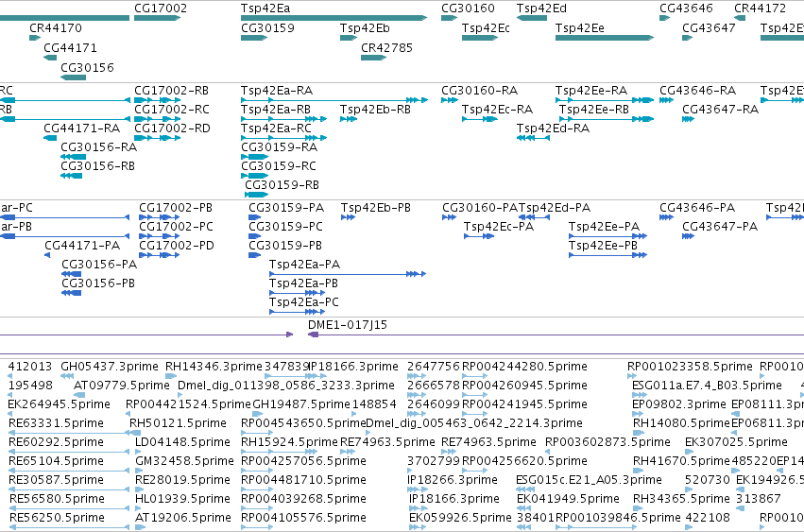The width and height of the screenshot is (804, 532).
Task: Click the Tsp42Eb gene label
Action: (x=365, y=27)
